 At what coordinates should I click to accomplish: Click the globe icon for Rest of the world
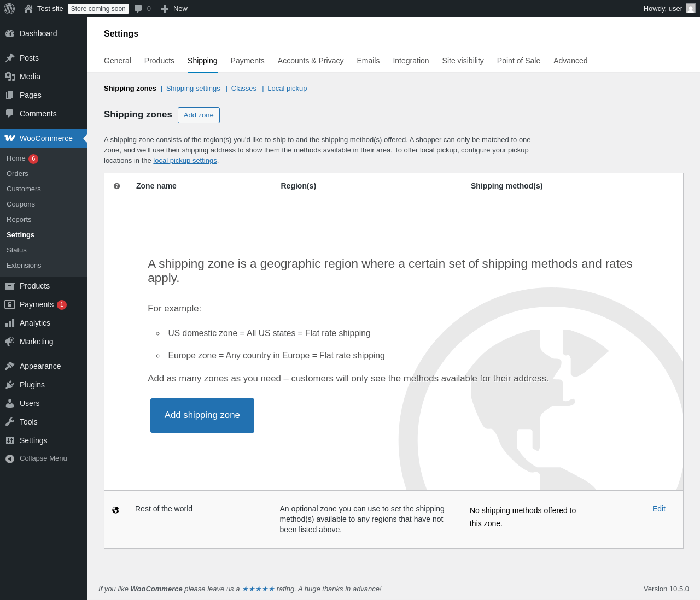pyautogui.click(x=115, y=510)
